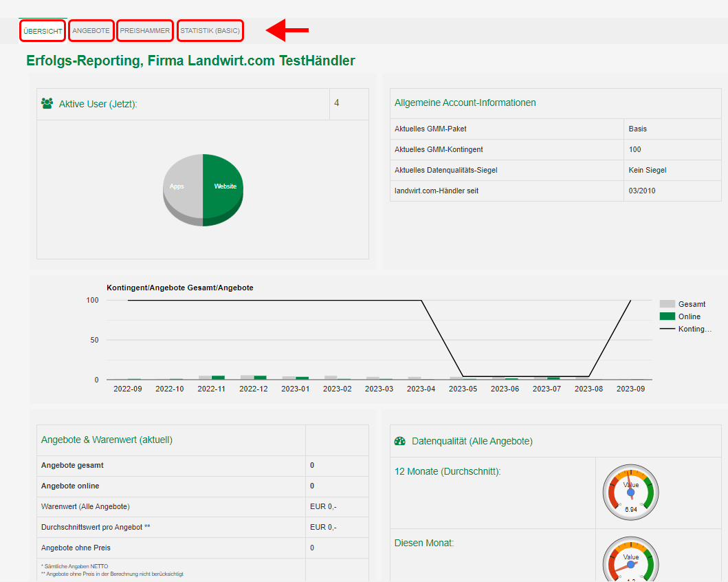The image size is (728, 582).
Task: Open the STATISTIK (BASIC) tab
Action: (210, 31)
